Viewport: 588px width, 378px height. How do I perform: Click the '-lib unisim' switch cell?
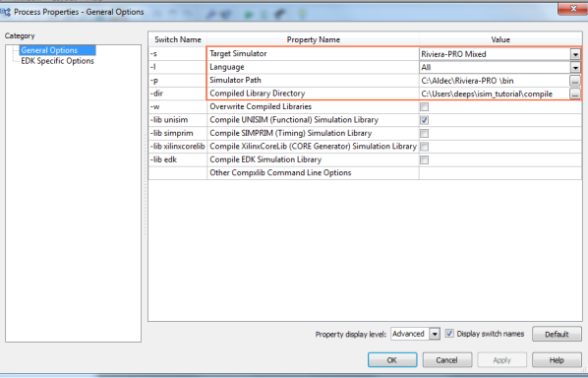[178, 120]
